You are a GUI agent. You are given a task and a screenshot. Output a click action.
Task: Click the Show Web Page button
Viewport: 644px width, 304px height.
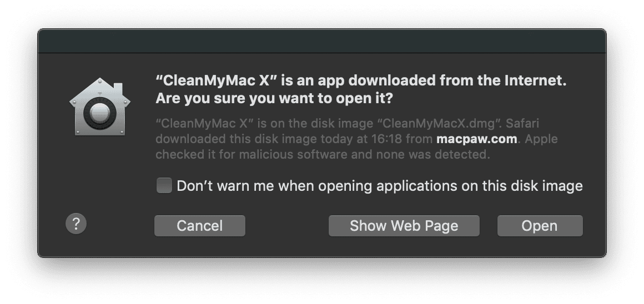pos(404,226)
